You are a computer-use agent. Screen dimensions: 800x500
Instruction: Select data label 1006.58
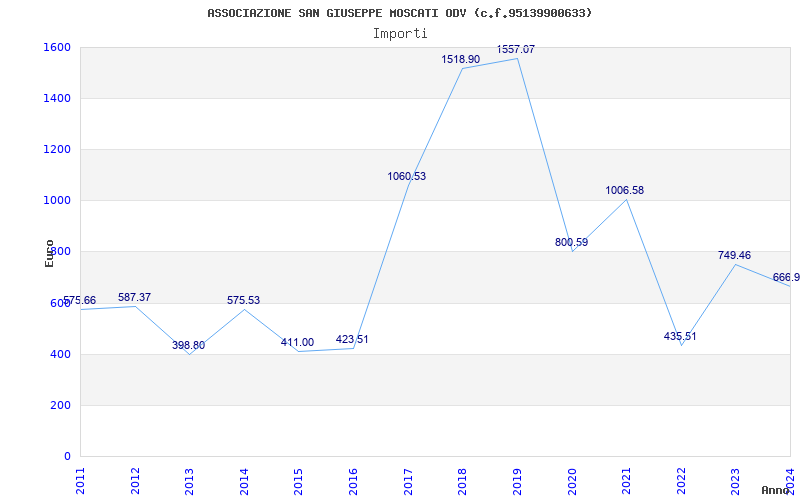click(624, 190)
